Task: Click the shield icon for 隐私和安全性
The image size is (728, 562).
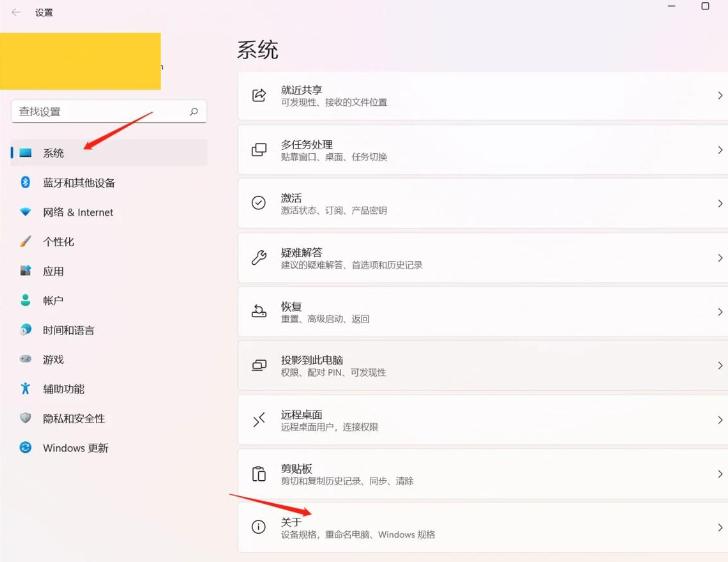Action: point(26,418)
